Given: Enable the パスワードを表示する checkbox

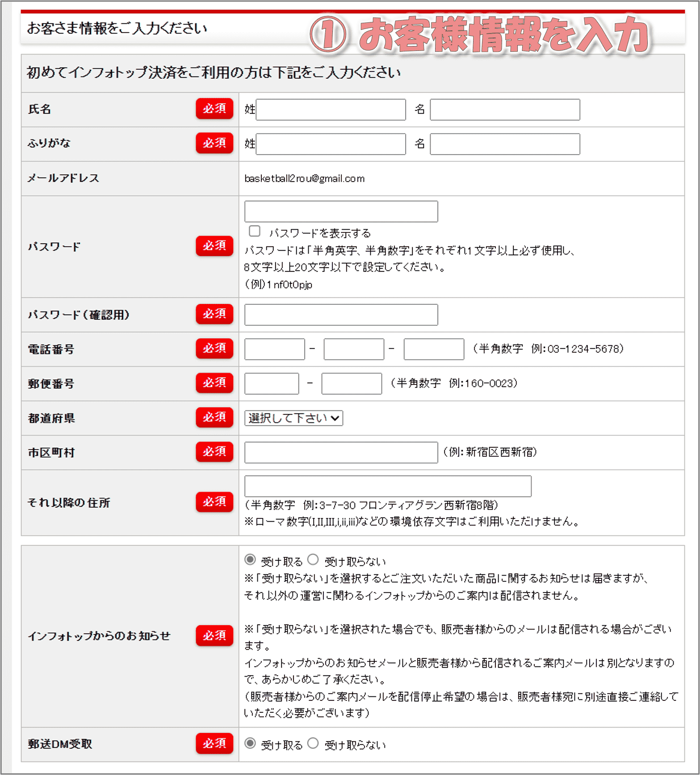Looking at the screenshot, I should click(x=255, y=231).
